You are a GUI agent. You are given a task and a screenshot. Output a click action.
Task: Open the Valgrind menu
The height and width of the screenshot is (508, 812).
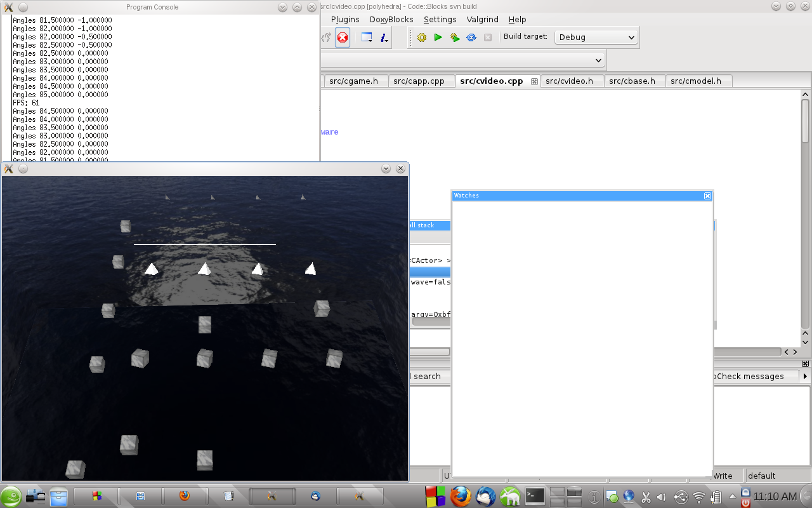[482, 20]
